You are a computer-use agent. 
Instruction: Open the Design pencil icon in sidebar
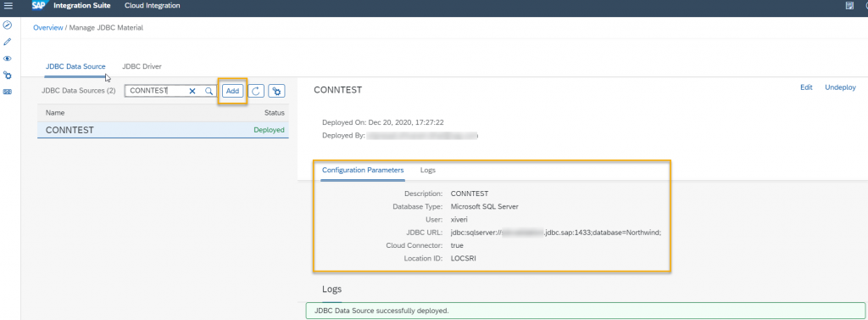(8, 42)
